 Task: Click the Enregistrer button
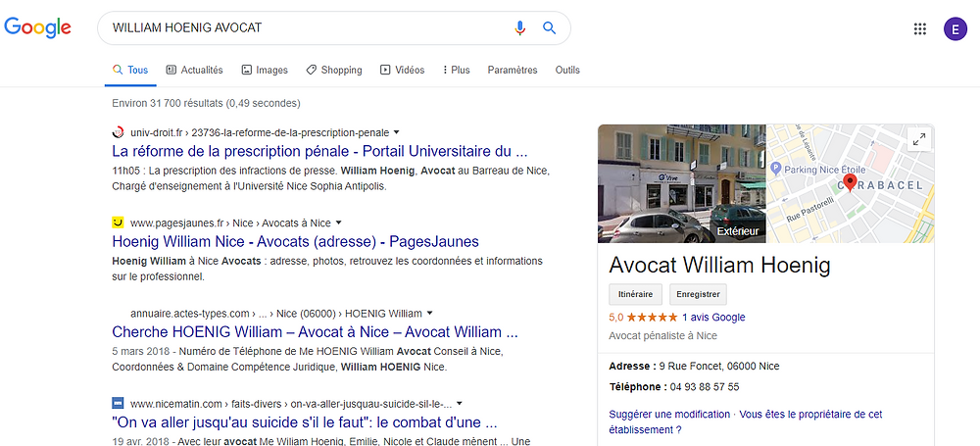coord(698,294)
